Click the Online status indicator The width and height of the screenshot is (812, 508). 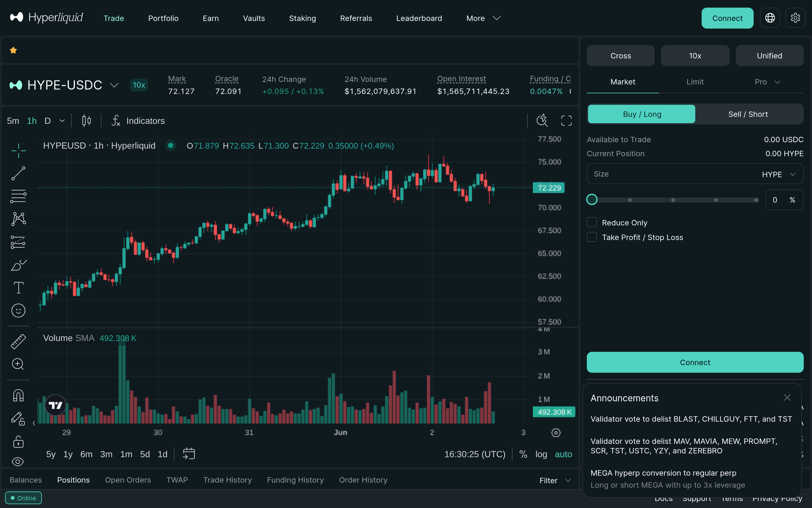click(x=23, y=498)
